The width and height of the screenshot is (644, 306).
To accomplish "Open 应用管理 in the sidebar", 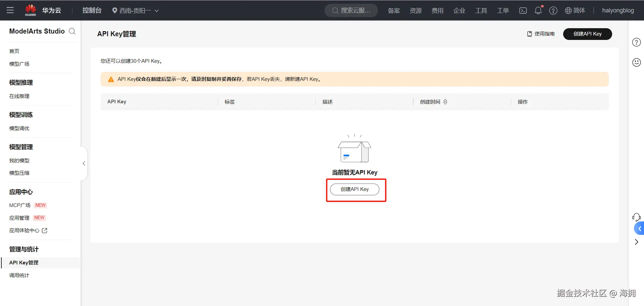I will point(19,218).
